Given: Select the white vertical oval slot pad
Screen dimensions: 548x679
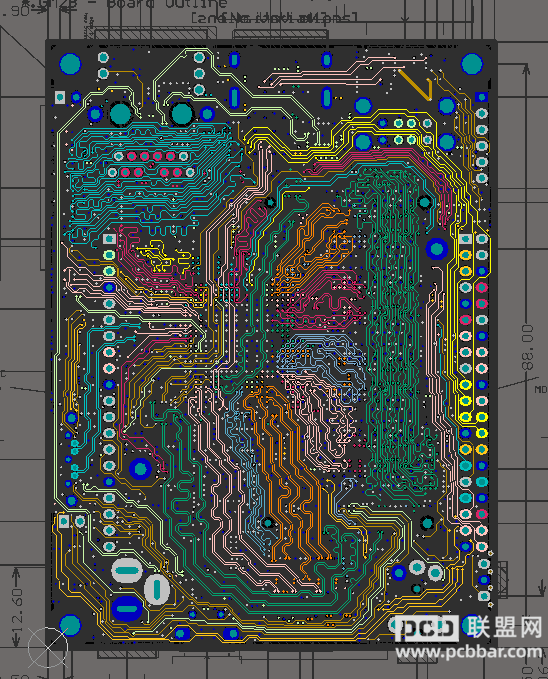Looking at the screenshot, I should (156, 589).
